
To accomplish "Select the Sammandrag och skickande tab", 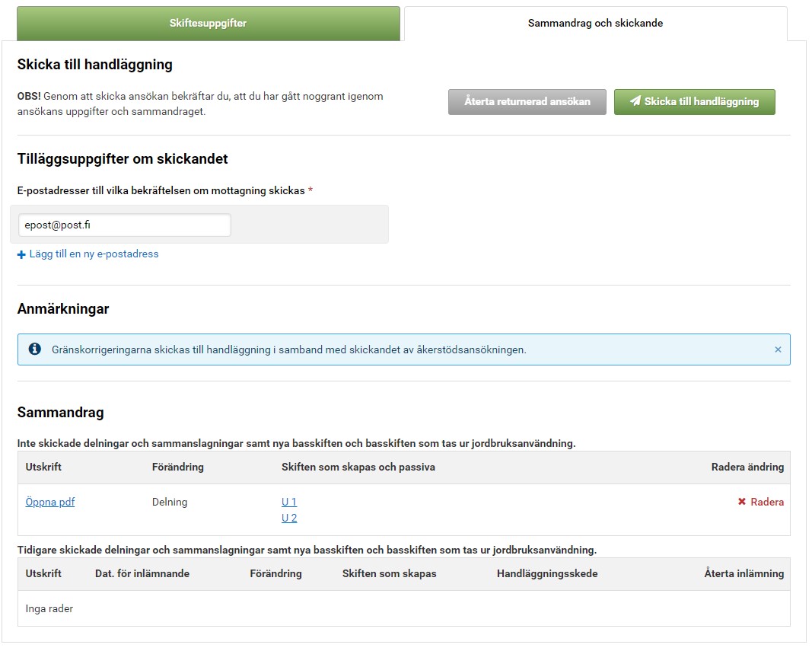I will (x=595, y=24).
